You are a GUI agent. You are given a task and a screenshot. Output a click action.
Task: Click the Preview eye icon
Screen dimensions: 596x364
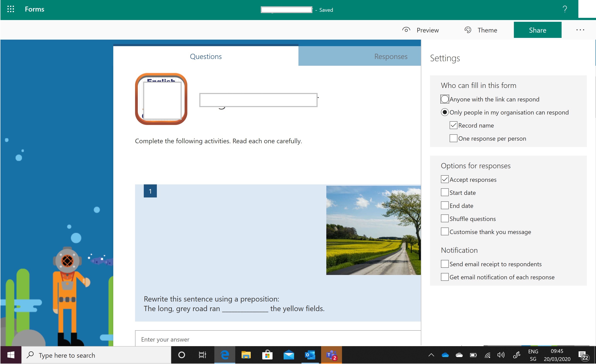click(x=406, y=30)
